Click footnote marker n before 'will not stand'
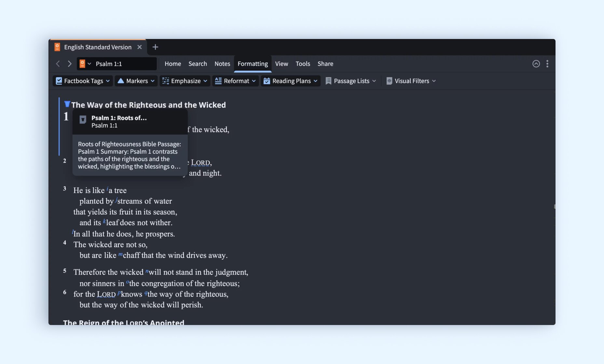Screen dimensions: 604x364 pyautogui.click(x=147, y=271)
